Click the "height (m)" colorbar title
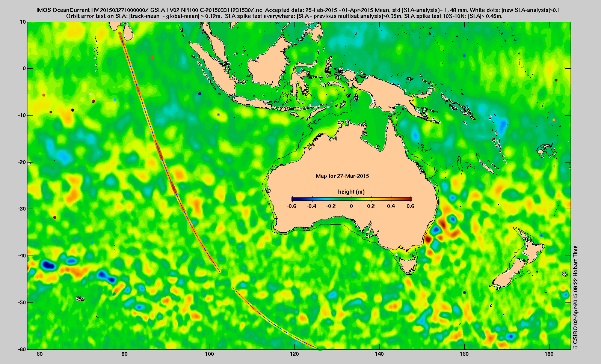Viewport: 601px width, 364px height. [x=351, y=192]
